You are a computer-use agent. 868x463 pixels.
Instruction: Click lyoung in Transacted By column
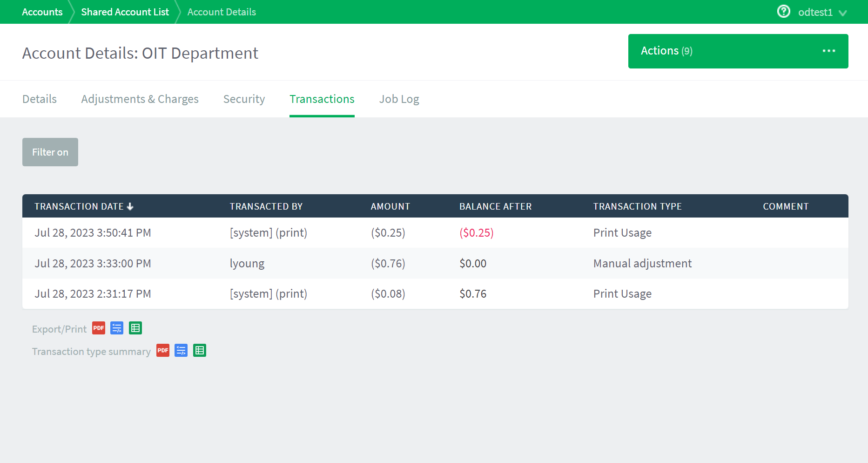point(247,264)
